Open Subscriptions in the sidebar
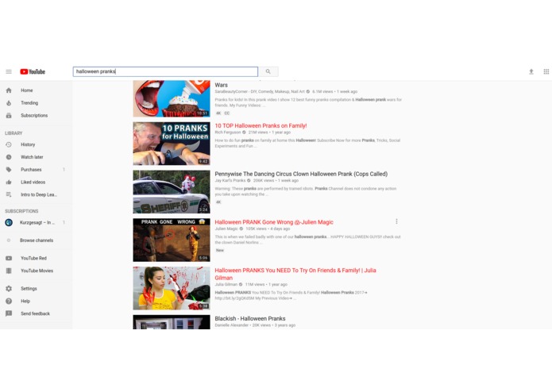Viewport: 552px width, 392px height. [x=36, y=116]
